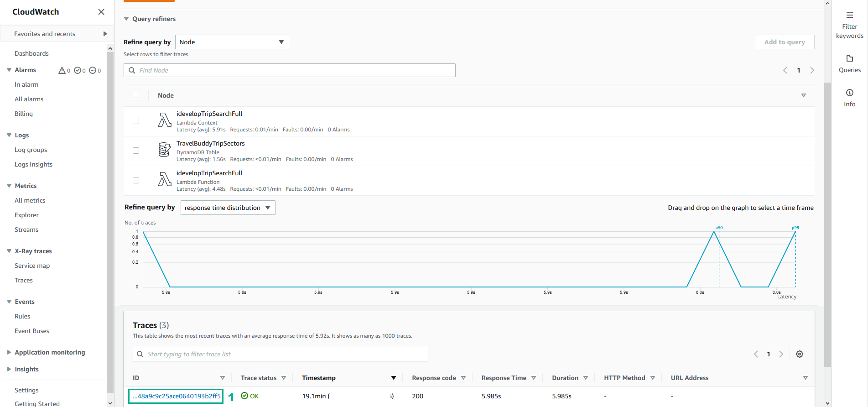This screenshot has height=407, width=868.
Task: Check idevelopTripSearchFull Lambda Context row
Action: (136, 121)
